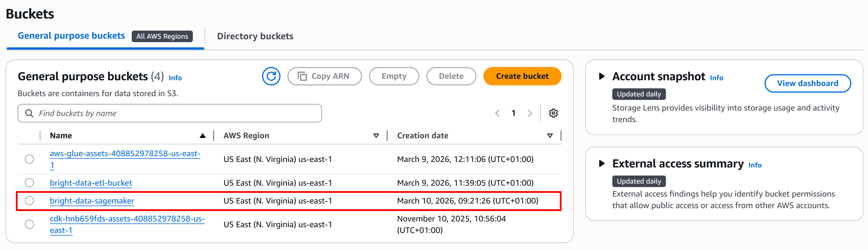Click the Copy ARN button
The width and height of the screenshot is (868, 250).
pyautogui.click(x=325, y=76)
